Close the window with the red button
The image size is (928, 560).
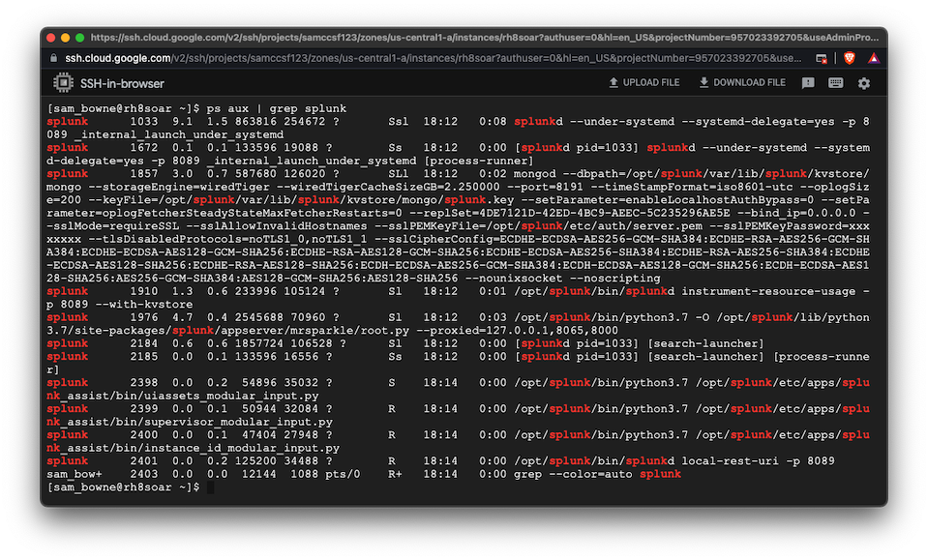51,38
